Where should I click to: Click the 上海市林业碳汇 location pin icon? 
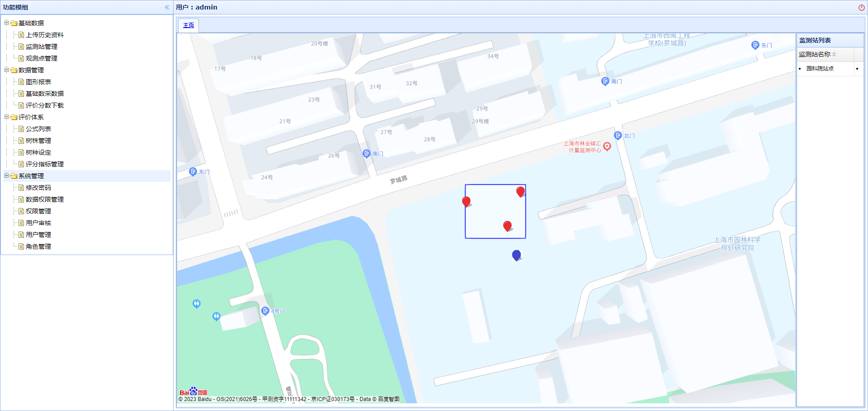click(607, 146)
